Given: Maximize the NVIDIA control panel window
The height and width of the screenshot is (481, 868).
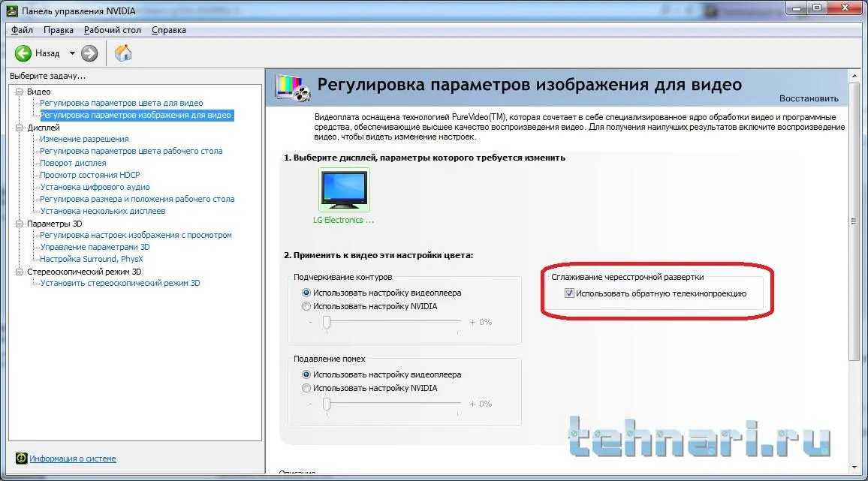Looking at the screenshot, I should pos(816,8).
